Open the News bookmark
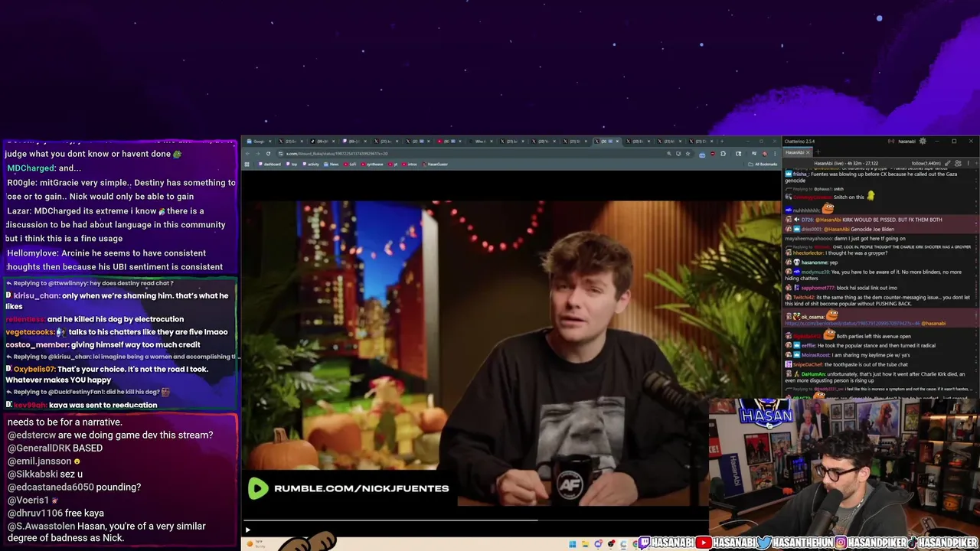 coord(331,164)
